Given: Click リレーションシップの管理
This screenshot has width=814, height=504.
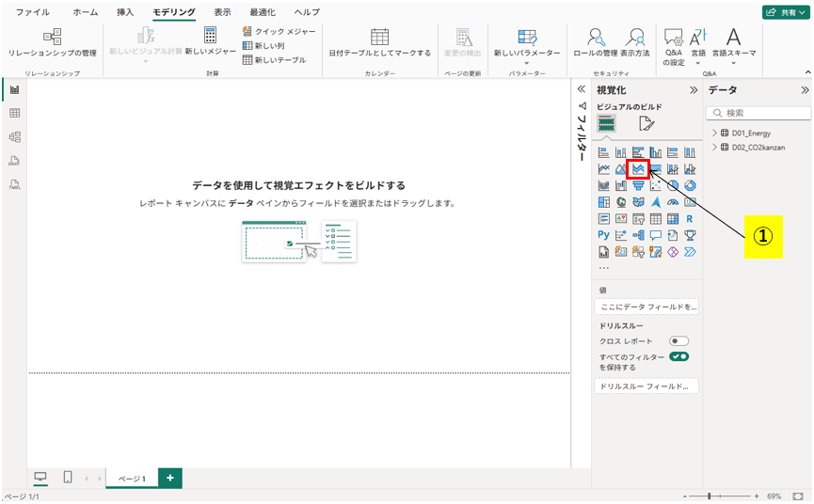Looking at the screenshot, I should (53, 42).
